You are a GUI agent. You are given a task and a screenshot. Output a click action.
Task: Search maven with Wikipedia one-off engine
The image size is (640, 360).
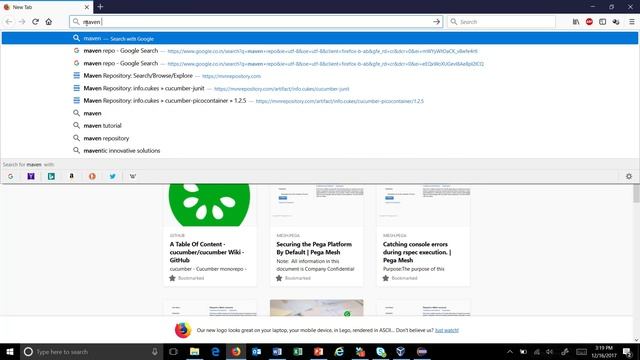point(133,176)
